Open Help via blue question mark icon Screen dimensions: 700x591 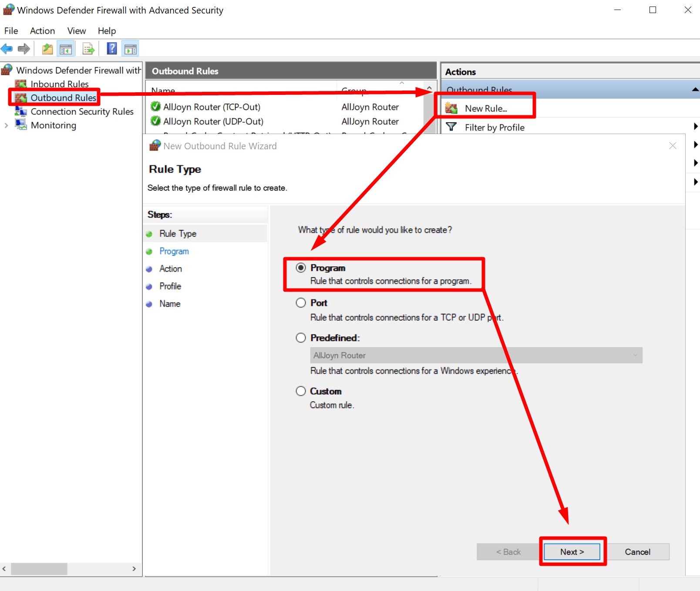pos(112,49)
